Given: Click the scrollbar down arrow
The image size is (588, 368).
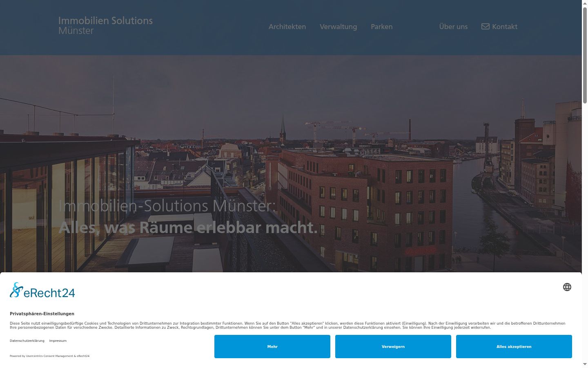Looking at the screenshot, I should pos(585,364).
